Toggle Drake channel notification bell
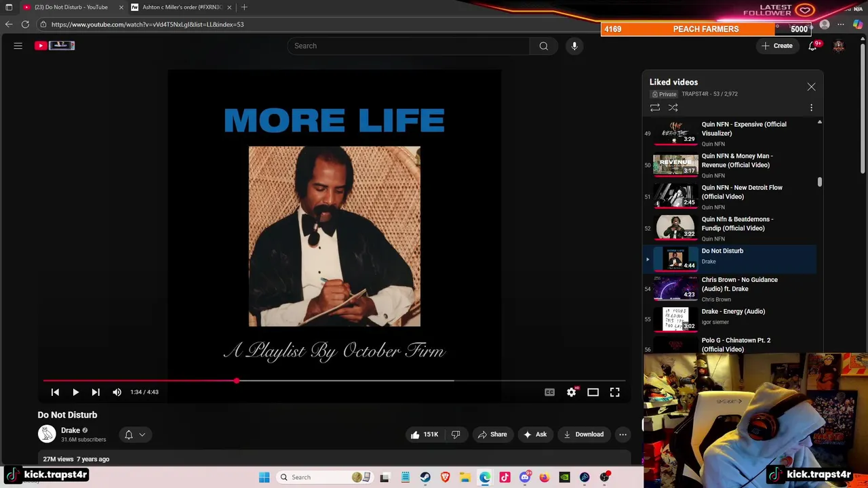This screenshot has width=868, height=488. (129, 434)
